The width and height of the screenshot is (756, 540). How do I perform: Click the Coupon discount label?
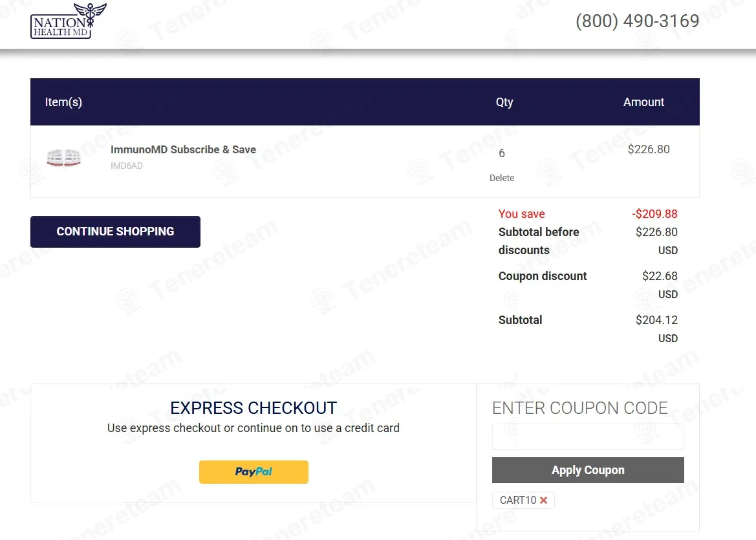(543, 275)
